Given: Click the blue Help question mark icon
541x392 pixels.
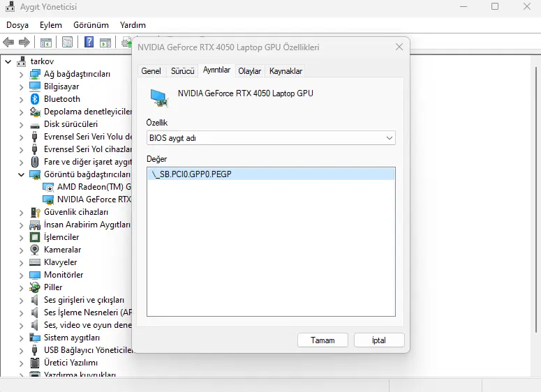Looking at the screenshot, I should click(x=89, y=42).
